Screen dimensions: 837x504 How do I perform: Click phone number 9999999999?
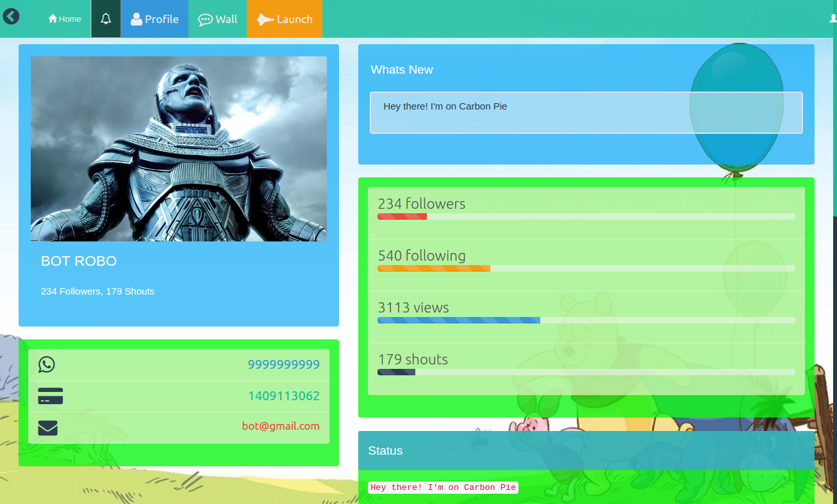pos(284,364)
